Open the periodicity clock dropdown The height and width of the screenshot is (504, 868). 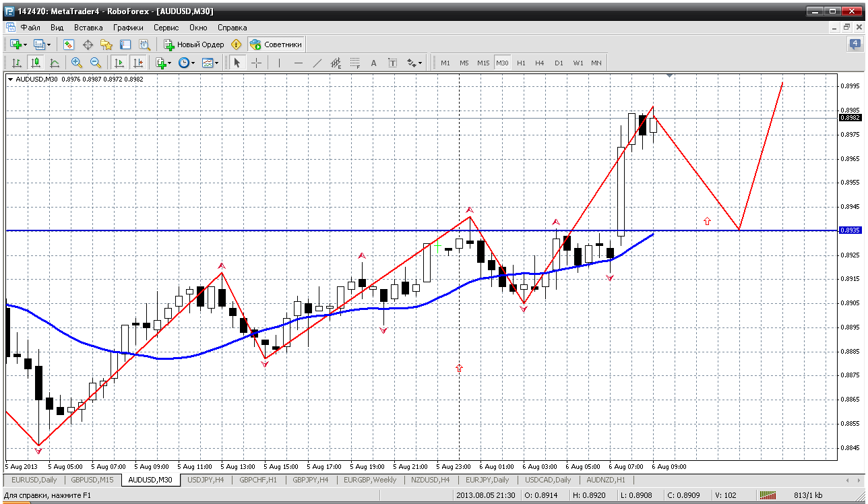coord(187,63)
